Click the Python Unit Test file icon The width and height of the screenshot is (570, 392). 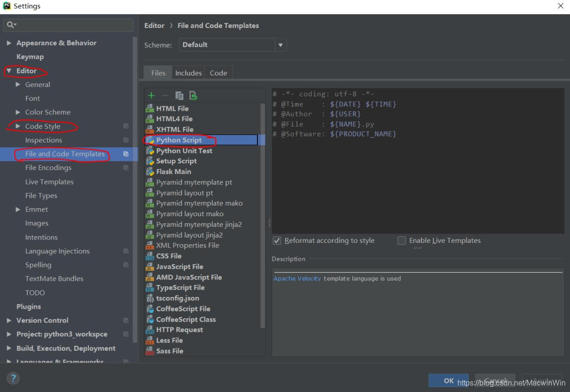tap(150, 151)
